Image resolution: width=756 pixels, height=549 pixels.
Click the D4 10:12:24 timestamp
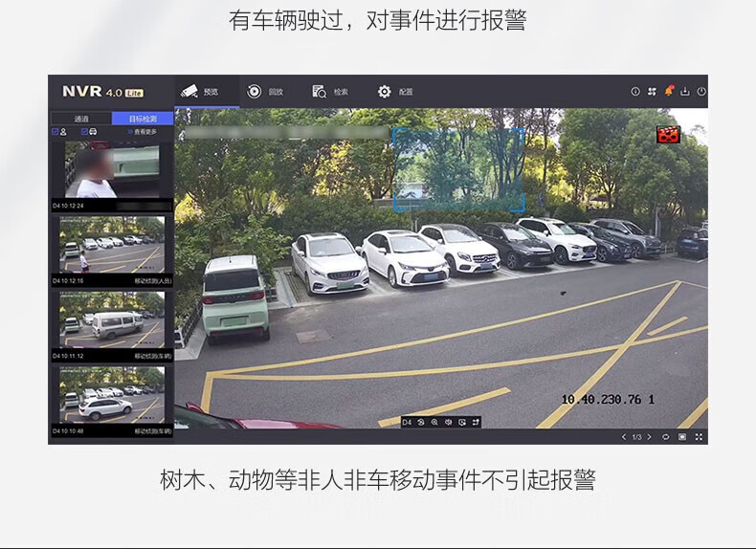tap(69, 206)
